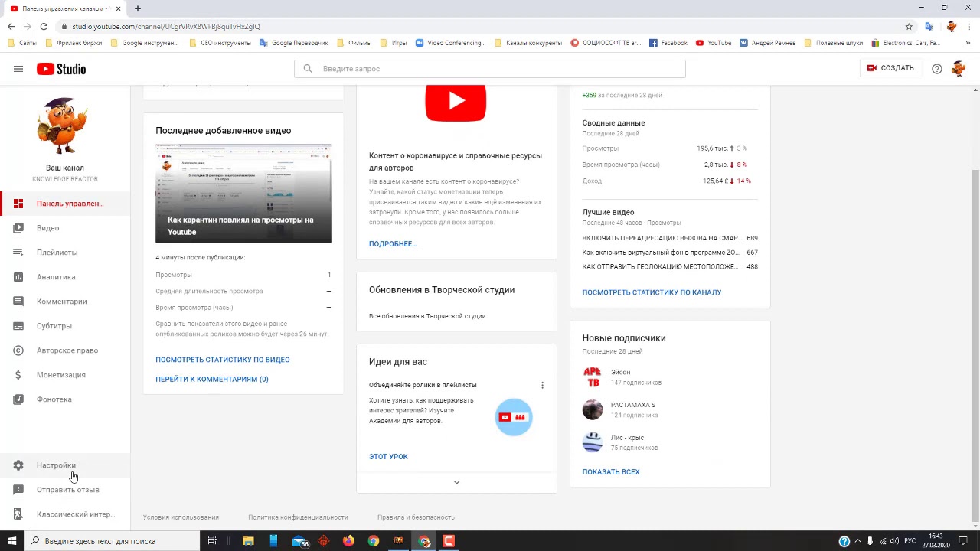Open the account avatar in Studio header
The height and width of the screenshot is (551, 980).
[959, 69]
